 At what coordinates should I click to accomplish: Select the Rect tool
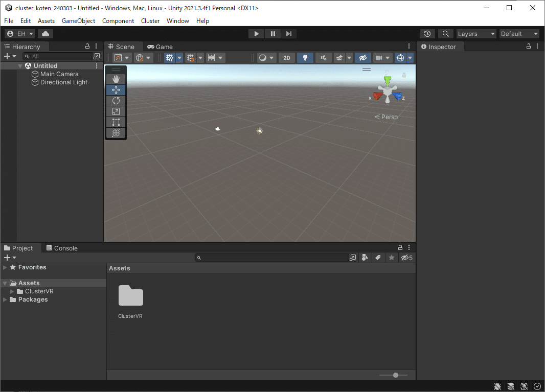click(116, 122)
